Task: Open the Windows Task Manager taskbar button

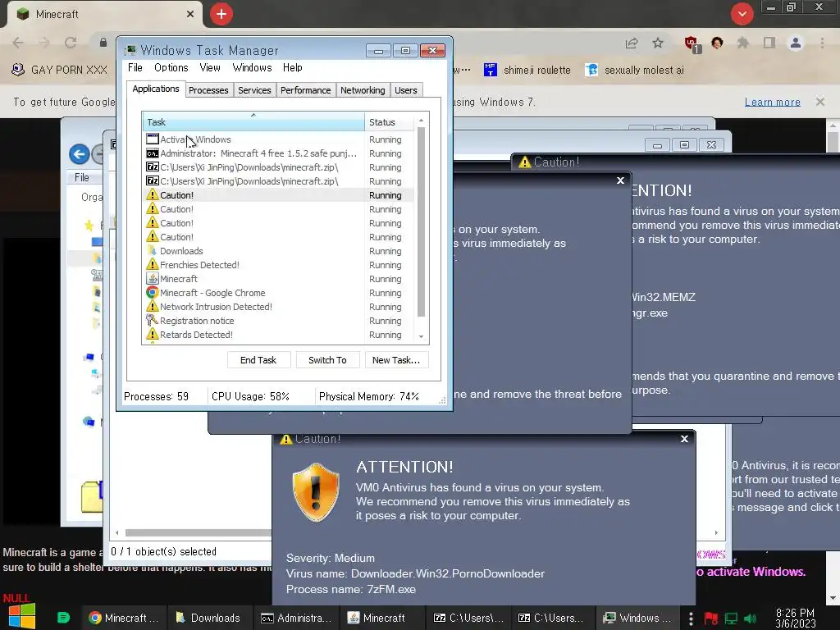Action: [637, 618]
